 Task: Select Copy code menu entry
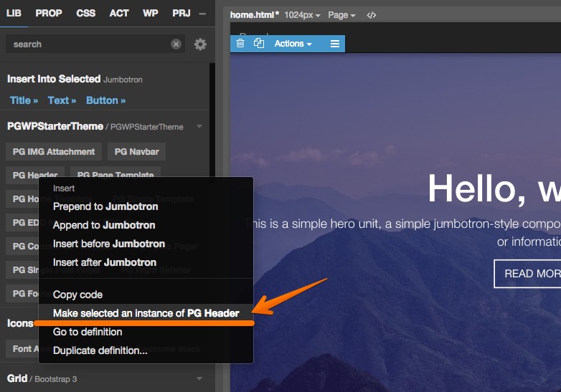(146, 295)
